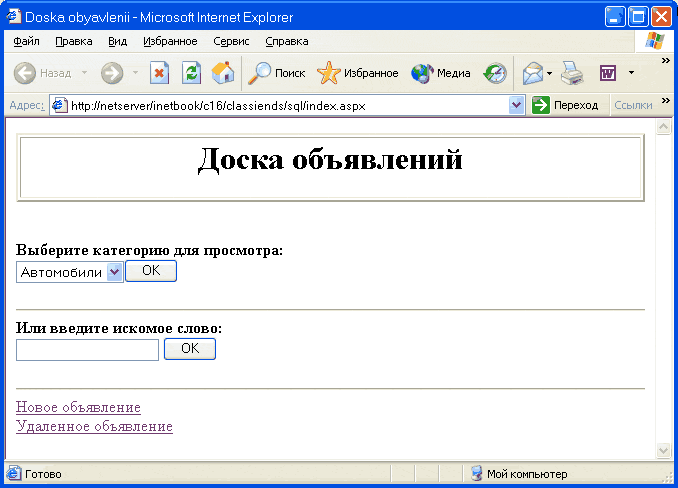Click the status bar page icon near Готово
Image resolution: width=678 pixels, height=488 pixels.
[13, 474]
